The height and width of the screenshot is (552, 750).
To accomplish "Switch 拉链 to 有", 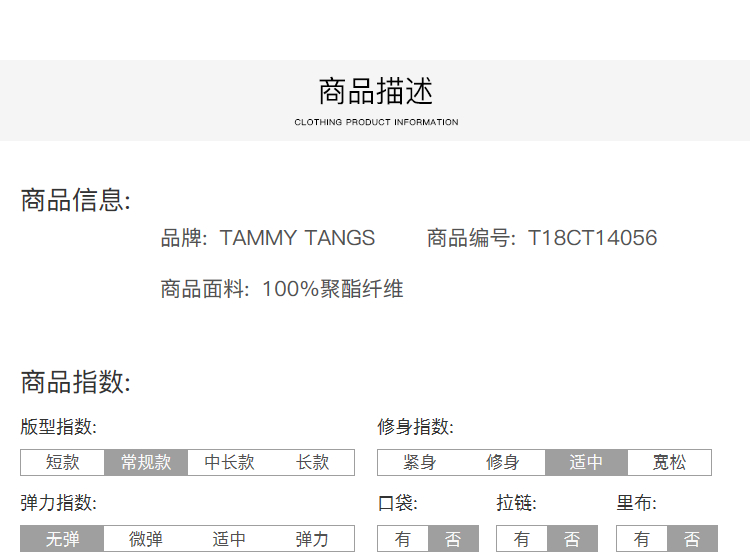I will pos(521,539).
